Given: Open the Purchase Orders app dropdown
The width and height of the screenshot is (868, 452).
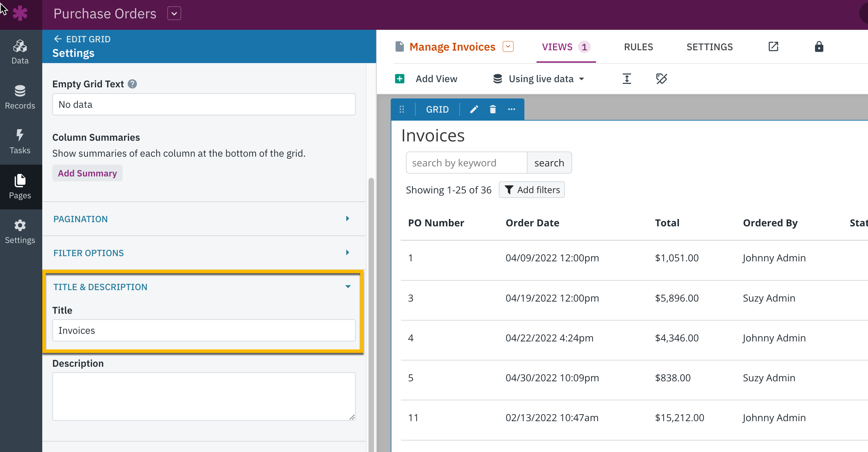Looking at the screenshot, I should tap(174, 14).
